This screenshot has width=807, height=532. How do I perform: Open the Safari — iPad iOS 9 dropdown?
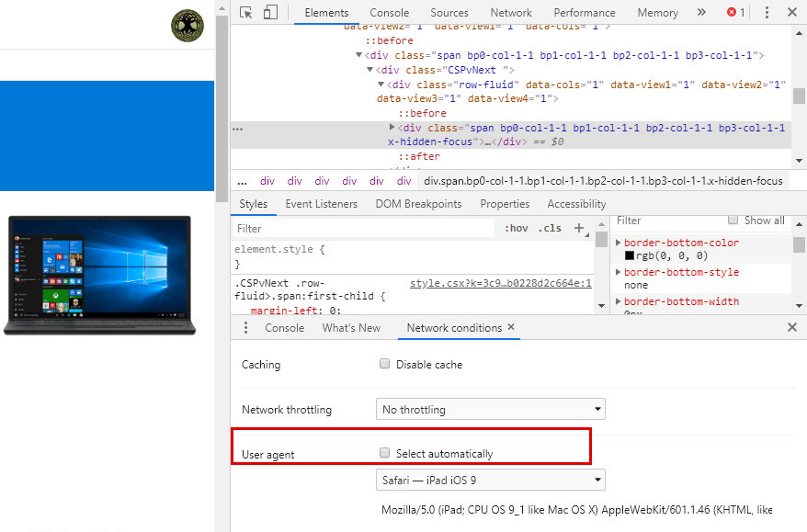[x=491, y=480]
